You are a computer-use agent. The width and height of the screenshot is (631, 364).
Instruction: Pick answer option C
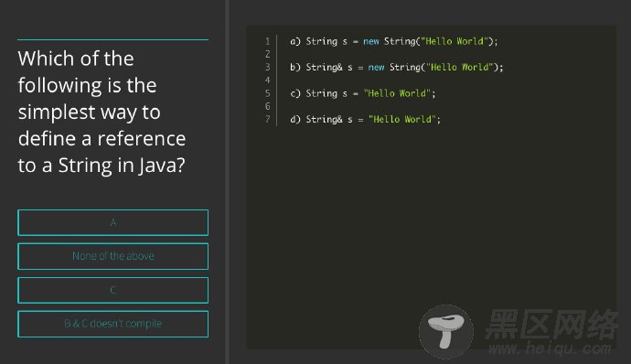113,290
